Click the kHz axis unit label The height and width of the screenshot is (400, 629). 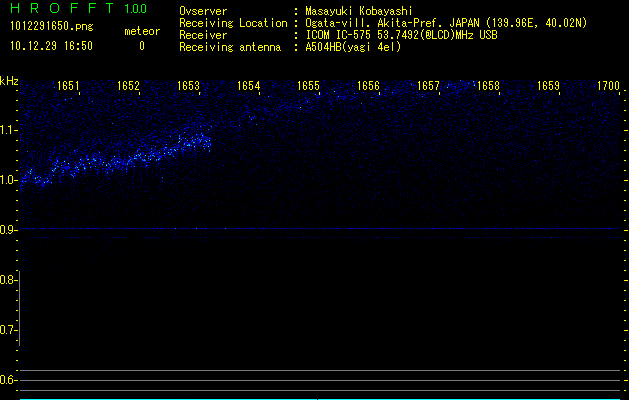point(9,81)
